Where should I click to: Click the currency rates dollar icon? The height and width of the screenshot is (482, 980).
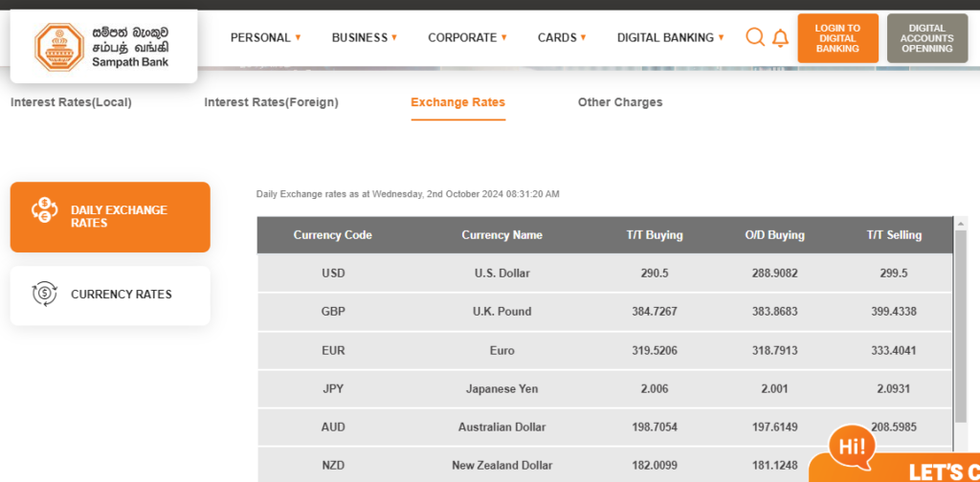pyautogui.click(x=45, y=294)
